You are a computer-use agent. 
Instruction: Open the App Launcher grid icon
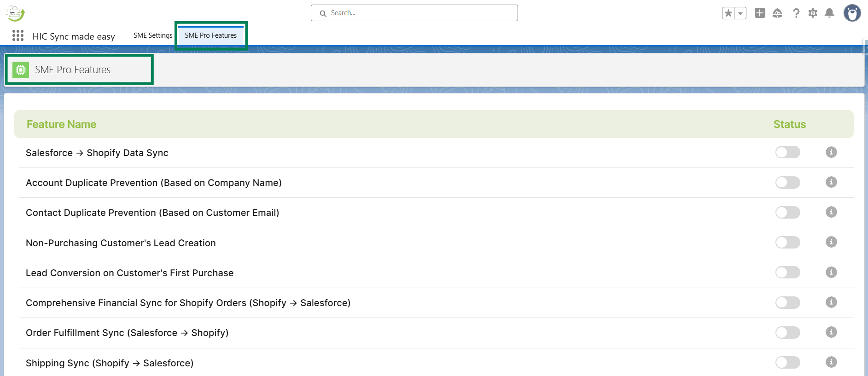(x=18, y=35)
